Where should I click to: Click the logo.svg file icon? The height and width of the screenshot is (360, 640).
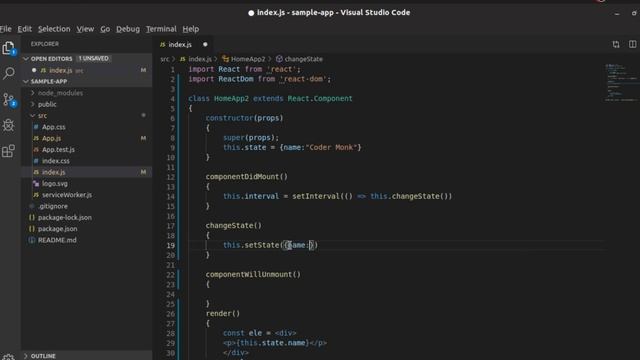point(36,184)
